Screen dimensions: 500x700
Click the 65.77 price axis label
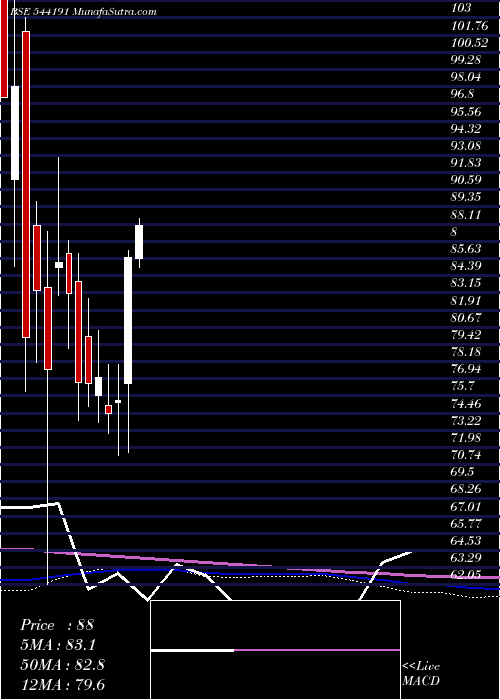(x=466, y=524)
